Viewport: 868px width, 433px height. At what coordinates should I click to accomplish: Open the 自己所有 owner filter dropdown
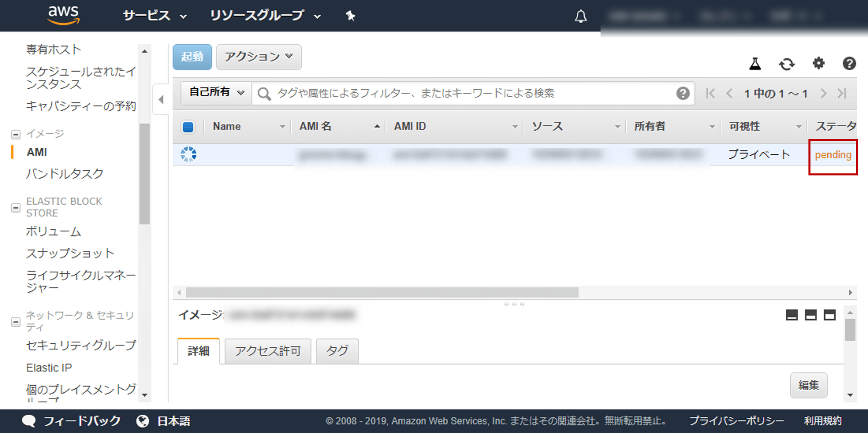216,92
